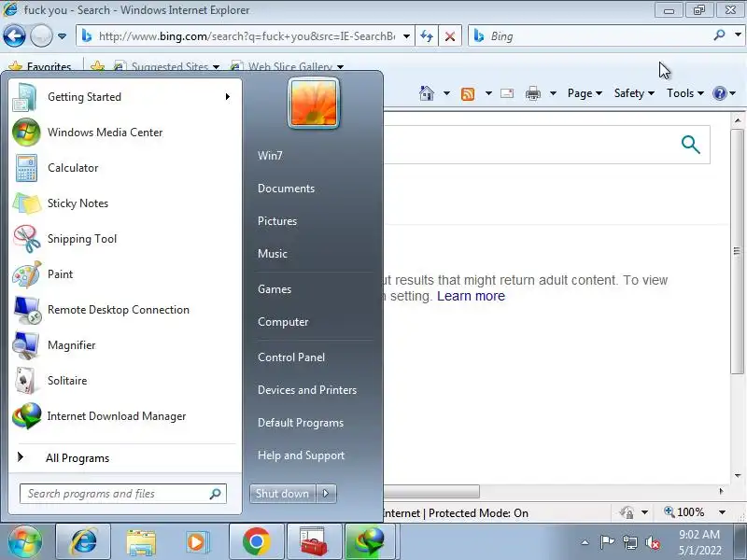Open Internet Download Manager in Start menu
747x560 pixels.
(x=125, y=416)
